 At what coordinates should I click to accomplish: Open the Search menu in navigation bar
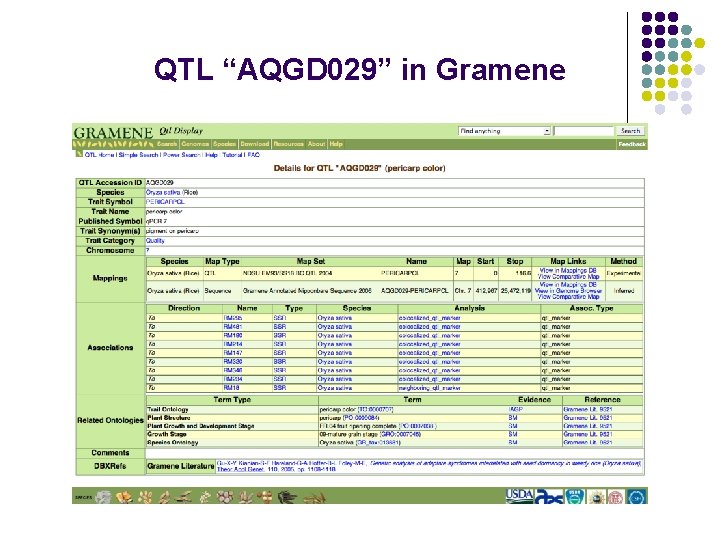point(167,144)
